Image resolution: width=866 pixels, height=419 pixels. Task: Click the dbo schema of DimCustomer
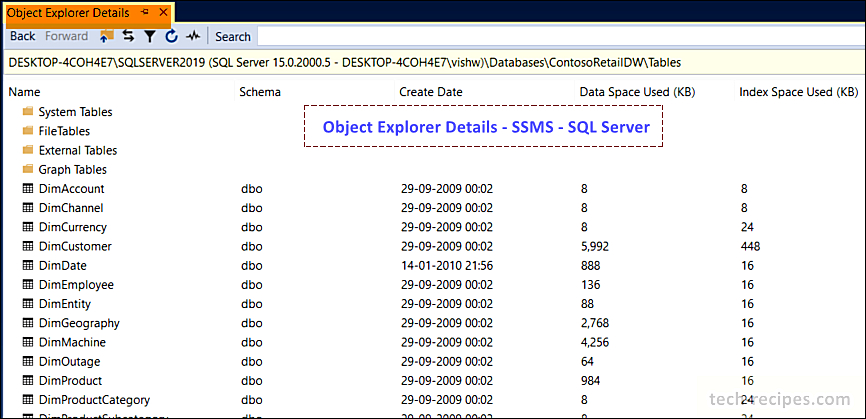pyautogui.click(x=251, y=246)
